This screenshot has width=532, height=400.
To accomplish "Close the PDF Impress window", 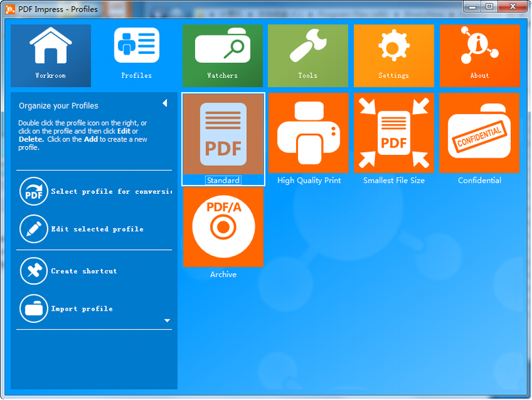I will (513, 7).
